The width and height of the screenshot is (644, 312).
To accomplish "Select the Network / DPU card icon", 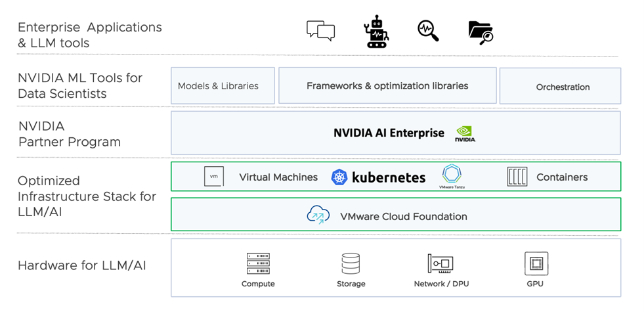I will click(440, 264).
